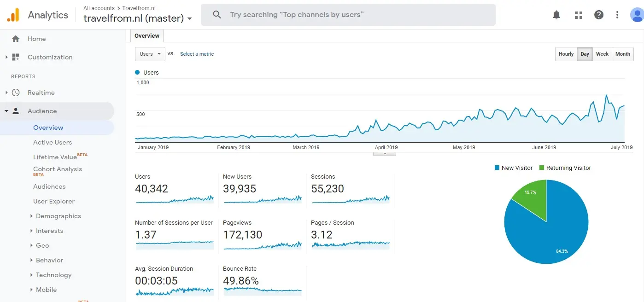Viewport: 644px width, 302px height.
Task: Click the help question mark icon
Action: pos(599,15)
